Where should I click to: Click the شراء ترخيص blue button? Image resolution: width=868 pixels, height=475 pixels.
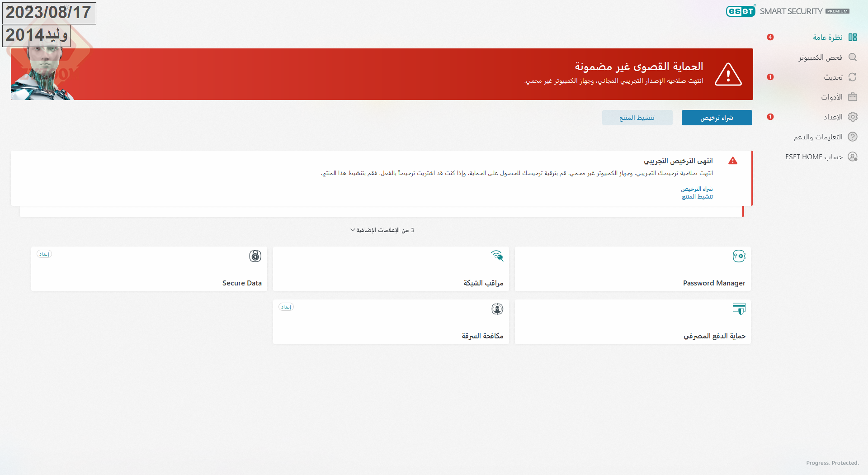717,118
